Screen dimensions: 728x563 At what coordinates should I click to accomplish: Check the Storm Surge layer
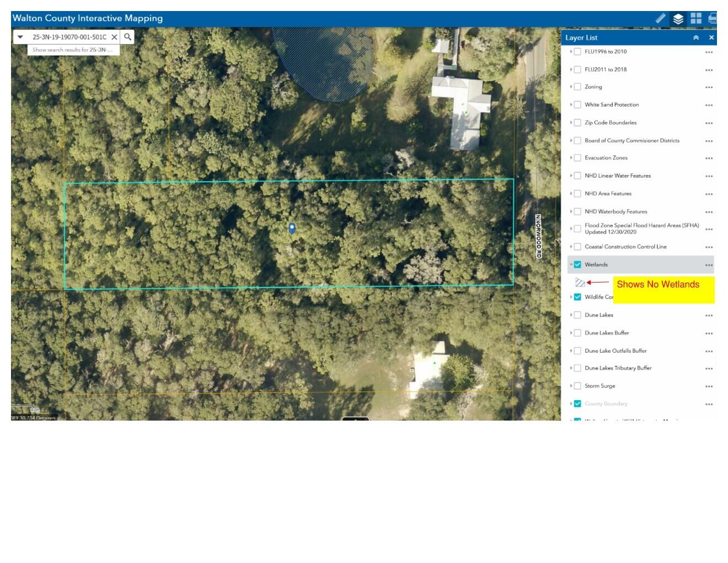pyautogui.click(x=577, y=386)
